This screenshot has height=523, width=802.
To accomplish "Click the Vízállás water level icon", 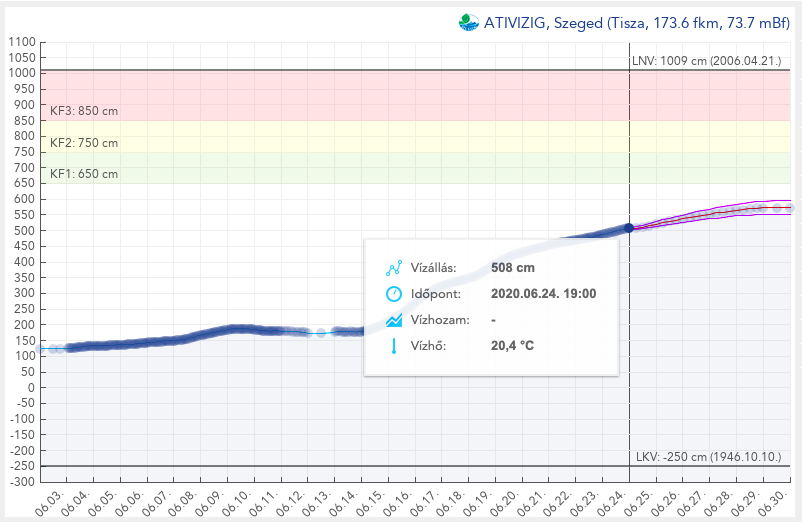I will pos(394,268).
